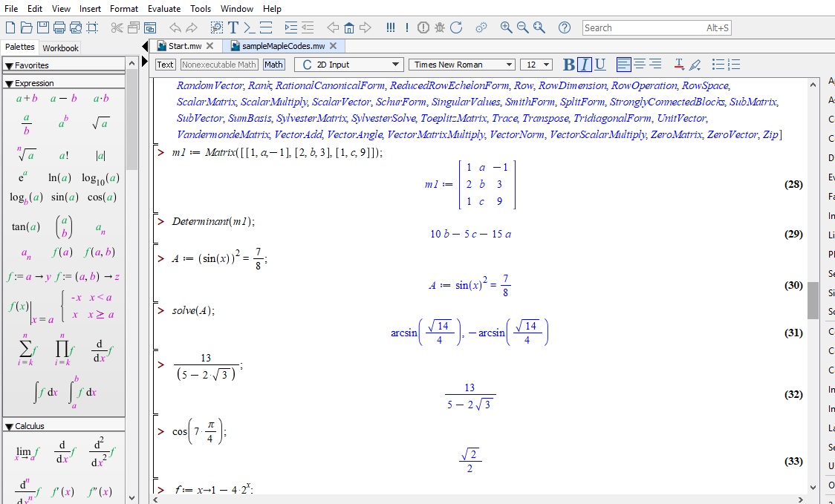
Task: Open the Insert menu
Action: click(x=90, y=8)
